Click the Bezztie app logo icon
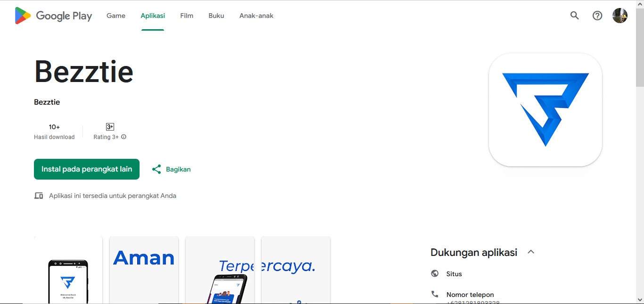644x304 pixels. point(545,110)
